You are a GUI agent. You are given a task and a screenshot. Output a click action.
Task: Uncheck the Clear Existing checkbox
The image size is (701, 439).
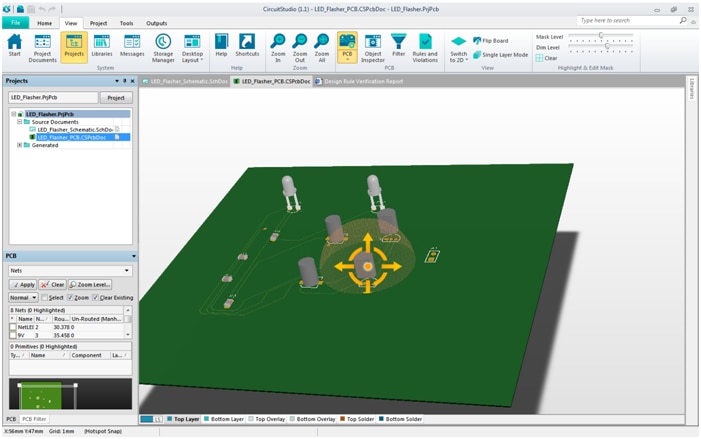[96, 298]
